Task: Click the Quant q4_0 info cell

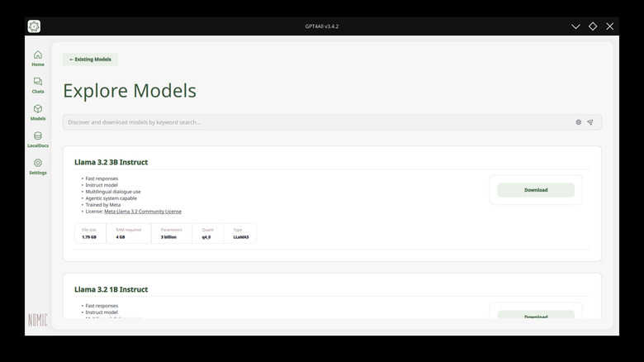Action: pyautogui.click(x=207, y=233)
